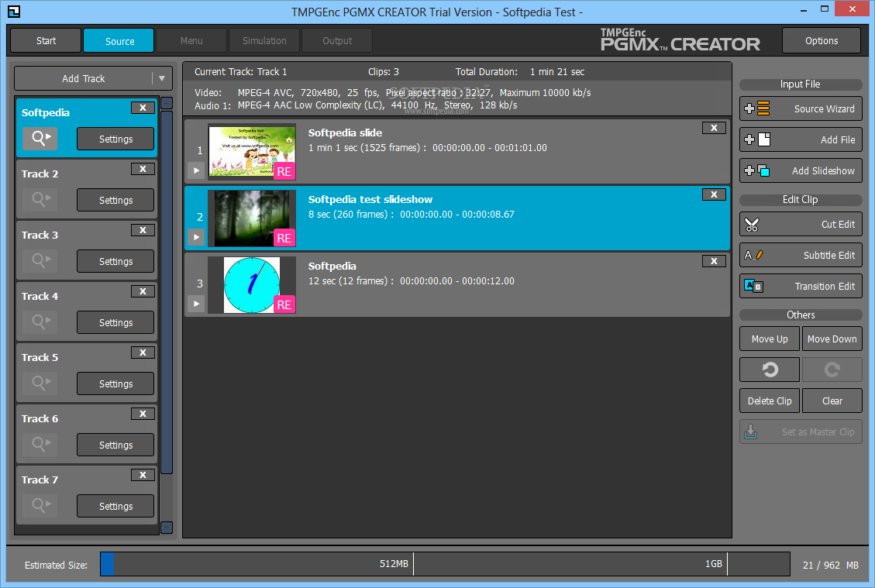875x588 pixels.
Task: Remove the Softpedia slide clip with X
Action: pyautogui.click(x=714, y=128)
